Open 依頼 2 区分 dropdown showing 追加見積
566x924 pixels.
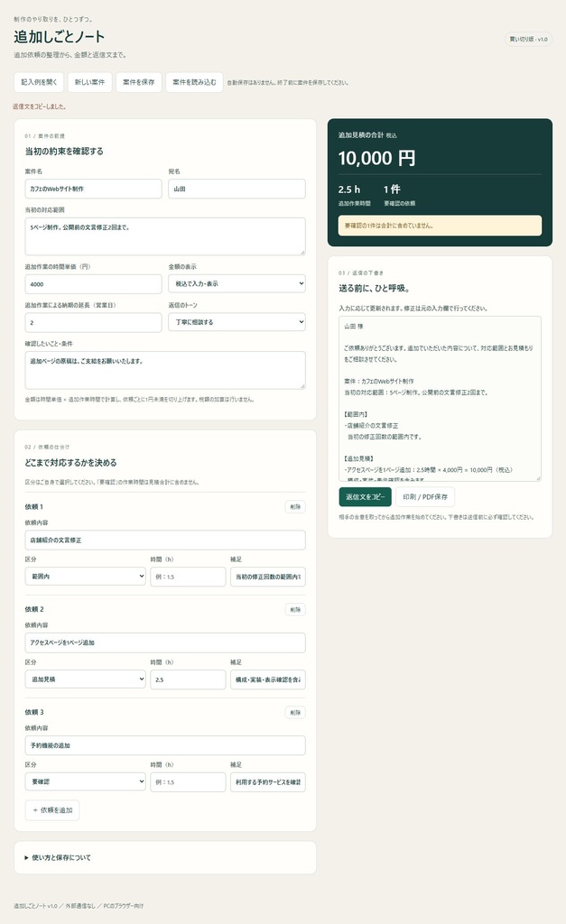coord(86,679)
